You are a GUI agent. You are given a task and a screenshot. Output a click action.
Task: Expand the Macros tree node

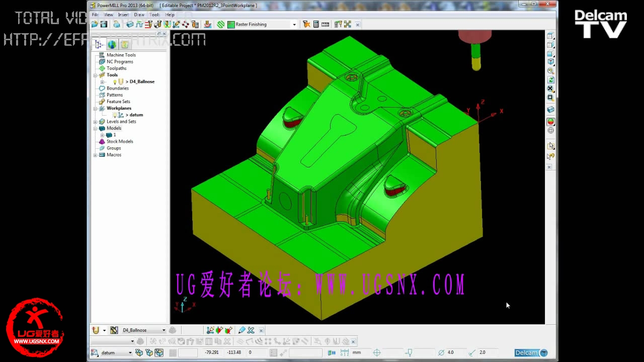coord(95,155)
